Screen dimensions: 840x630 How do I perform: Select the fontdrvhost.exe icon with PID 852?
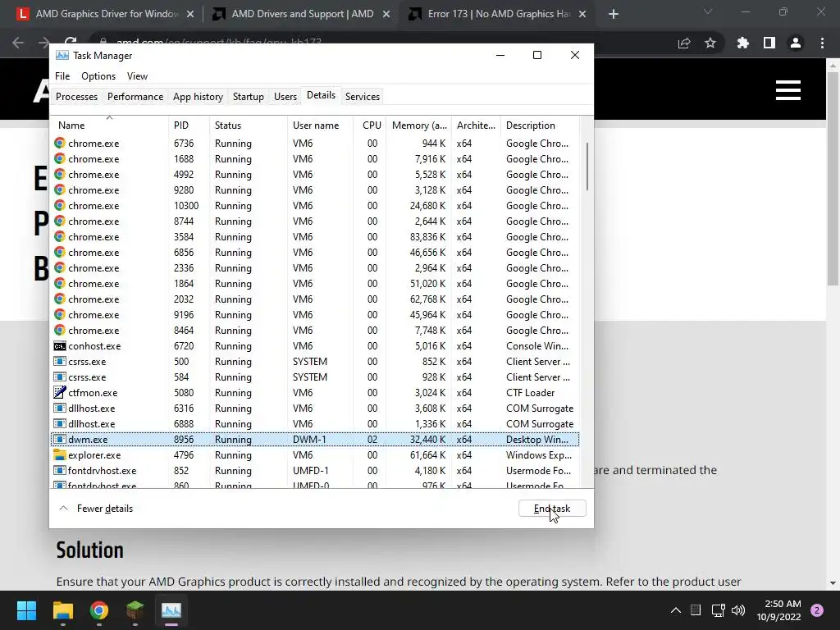[59, 470]
